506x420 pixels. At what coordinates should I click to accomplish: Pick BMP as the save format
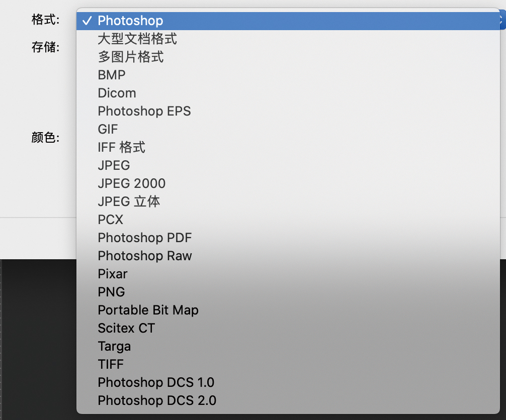click(288, 75)
